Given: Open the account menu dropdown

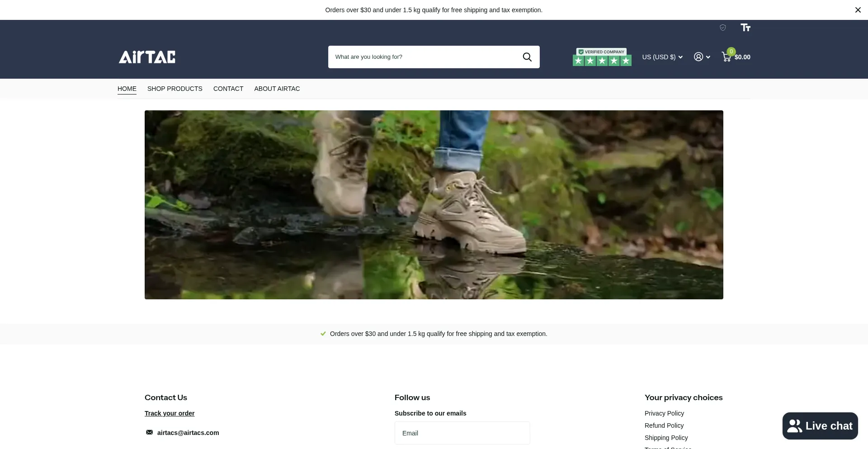Looking at the screenshot, I should 702,57.
